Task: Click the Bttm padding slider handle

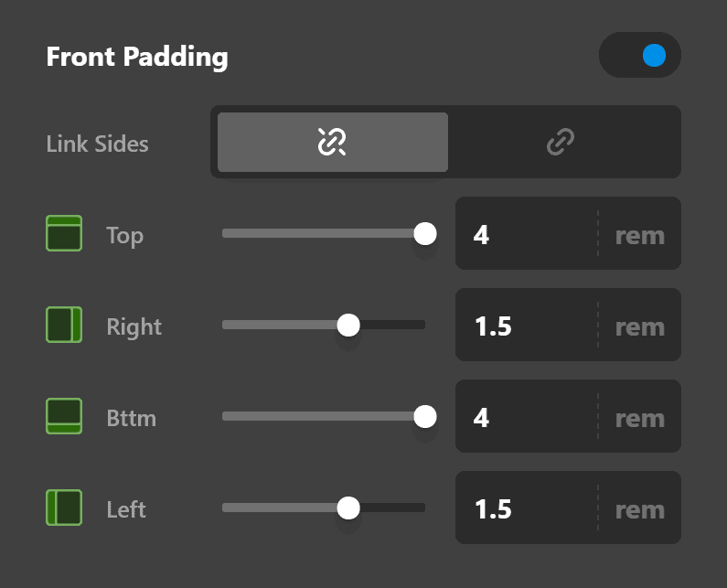Action: click(x=424, y=417)
